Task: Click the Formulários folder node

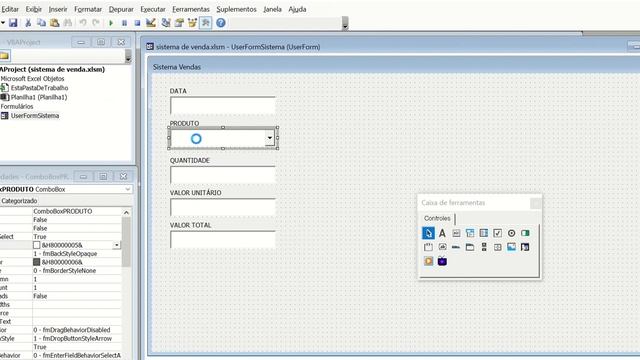Action: click(17, 107)
